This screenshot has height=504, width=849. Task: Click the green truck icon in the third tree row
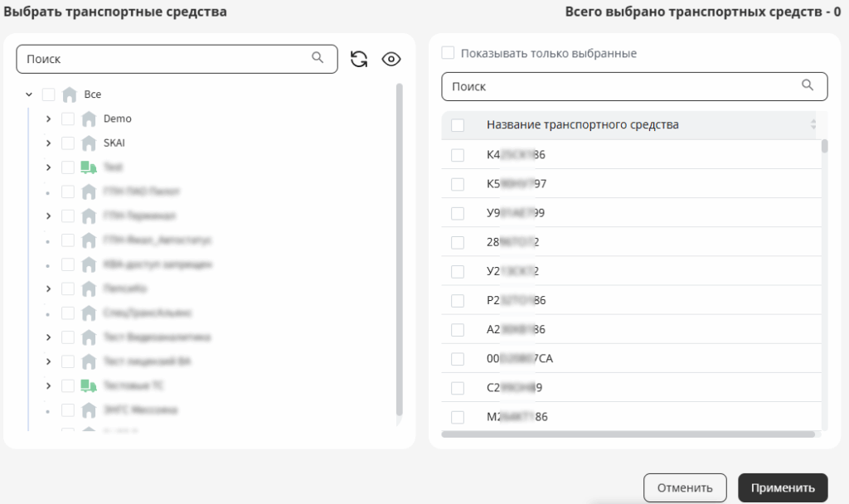[89, 167]
